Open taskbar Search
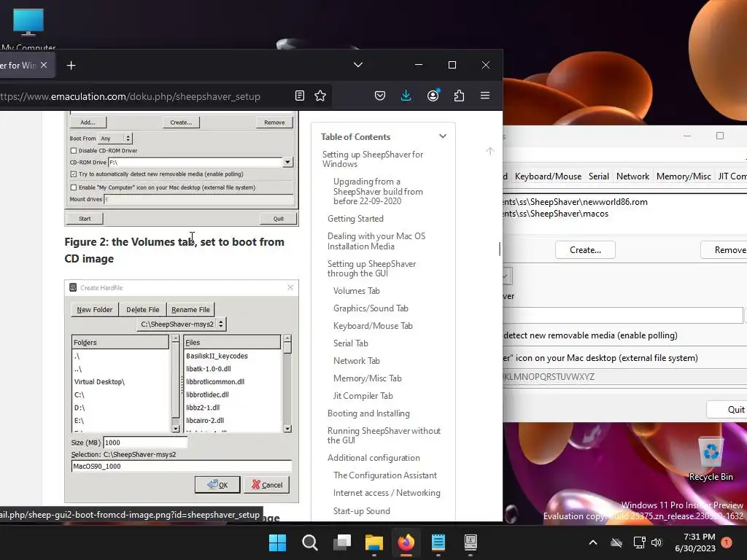The image size is (747, 560). coord(309,542)
